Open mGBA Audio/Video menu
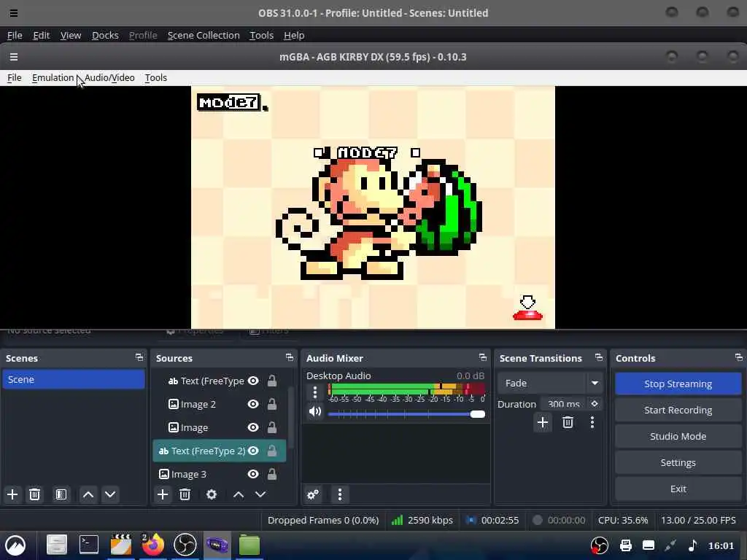Image resolution: width=747 pixels, height=560 pixels. click(x=109, y=77)
